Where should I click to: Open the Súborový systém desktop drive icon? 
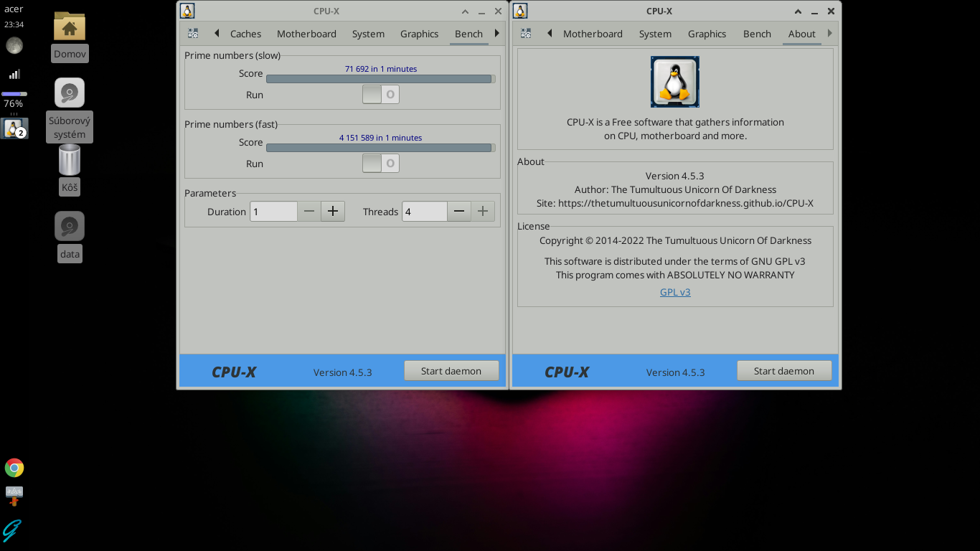[70, 93]
